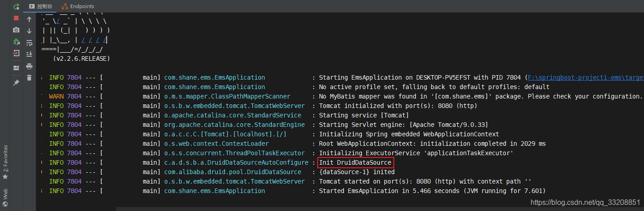The width and height of the screenshot is (644, 211).
Task: Toggle soft-wrap for console output
Action: coord(29,43)
